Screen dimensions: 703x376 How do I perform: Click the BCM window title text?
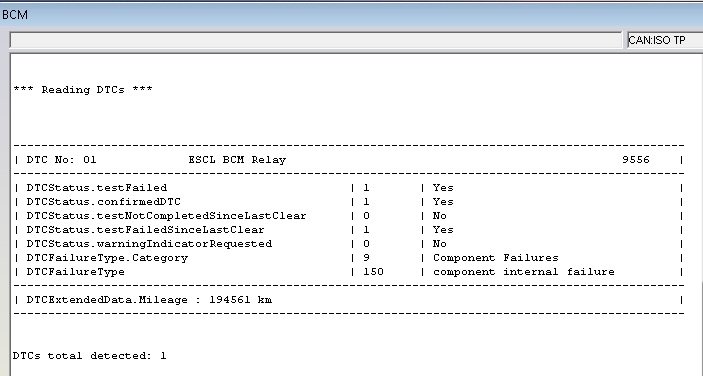15,15
